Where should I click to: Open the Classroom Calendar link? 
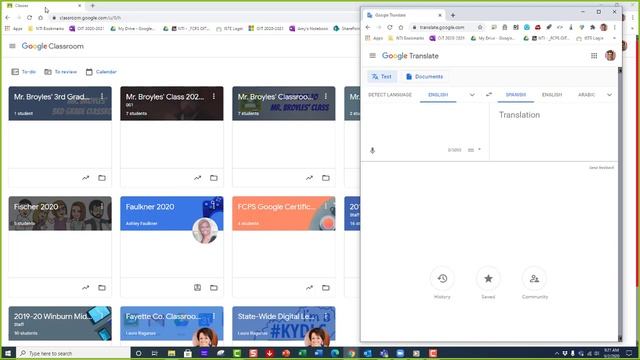(x=101, y=72)
